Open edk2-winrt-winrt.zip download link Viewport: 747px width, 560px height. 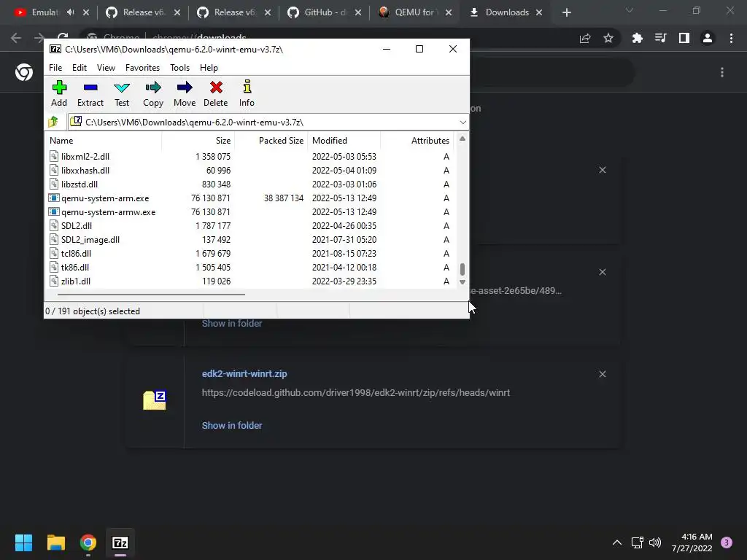[x=244, y=374]
